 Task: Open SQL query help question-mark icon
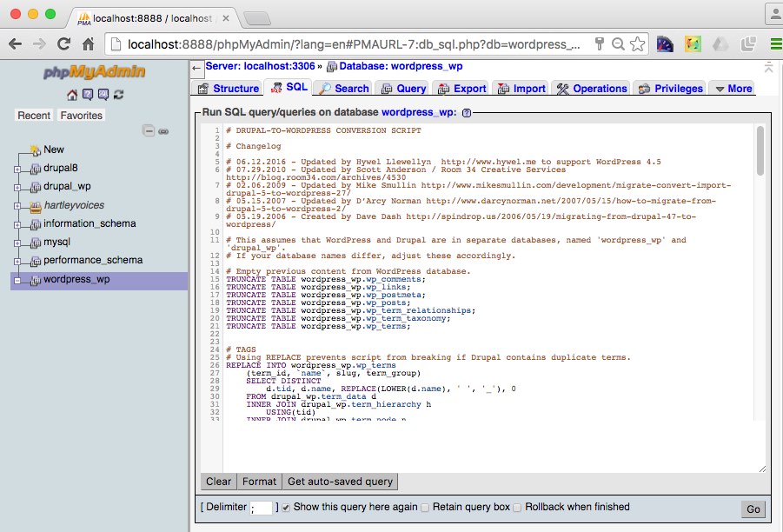coord(467,113)
